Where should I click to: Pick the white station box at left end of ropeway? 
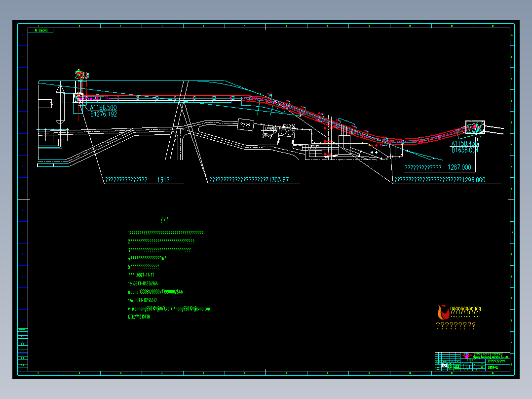[x=78, y=98]
